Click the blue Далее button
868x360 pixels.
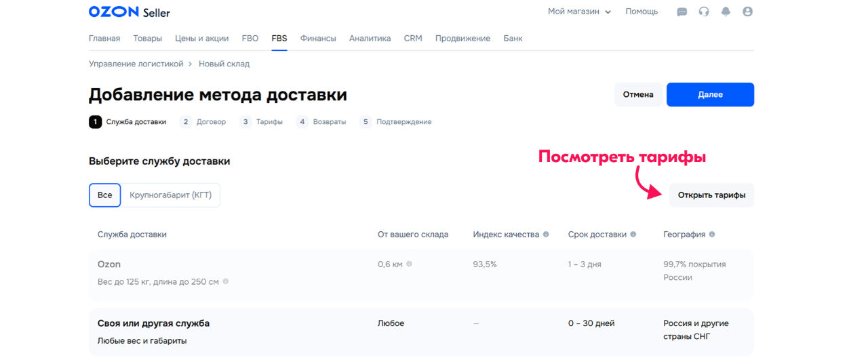pos(710,95)
